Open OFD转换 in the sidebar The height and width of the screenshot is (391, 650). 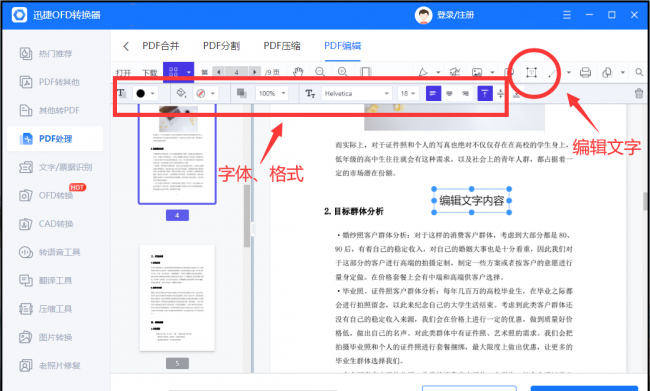(55, 195)
